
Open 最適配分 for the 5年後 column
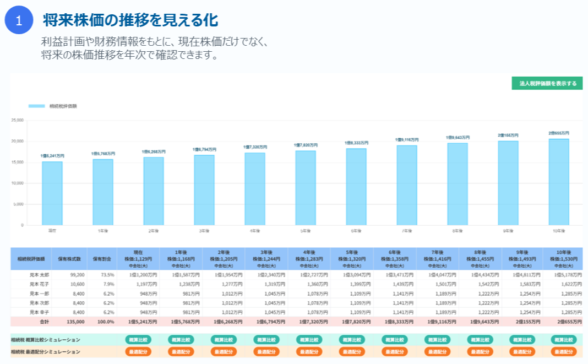click(x=352, y=352)
